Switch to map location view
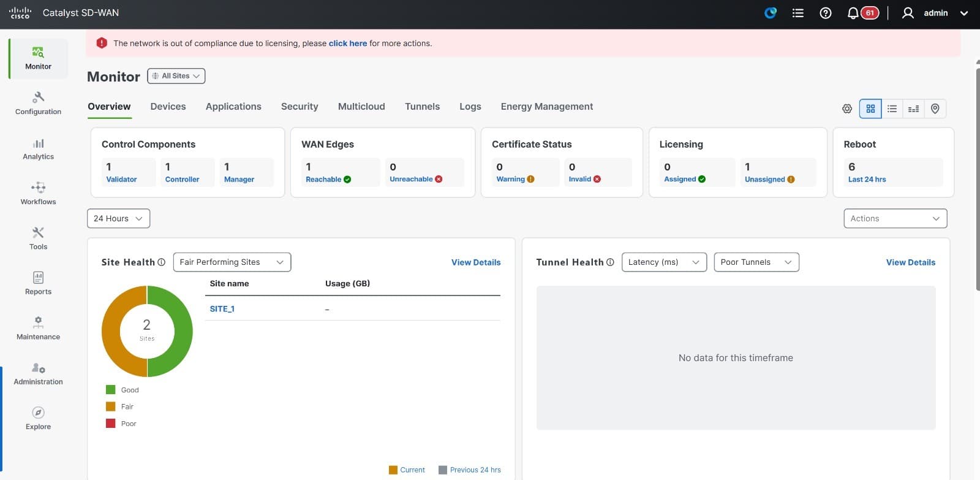The height and width of the screenshot is (480, 980). (x=935, y=109)
